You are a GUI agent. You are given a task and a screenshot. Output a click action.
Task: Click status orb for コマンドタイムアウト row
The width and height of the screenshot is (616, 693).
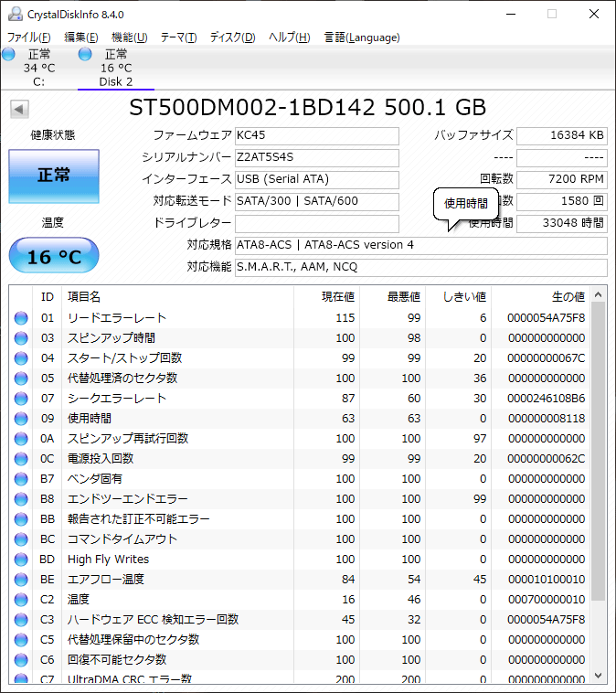21,539
